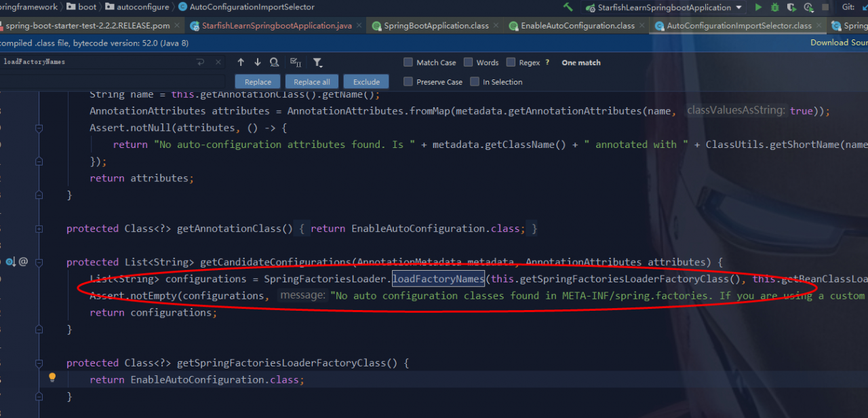Click the Git label in the toolbar
The height and width of the screenshot is (418, 868).
click(848, 7)
